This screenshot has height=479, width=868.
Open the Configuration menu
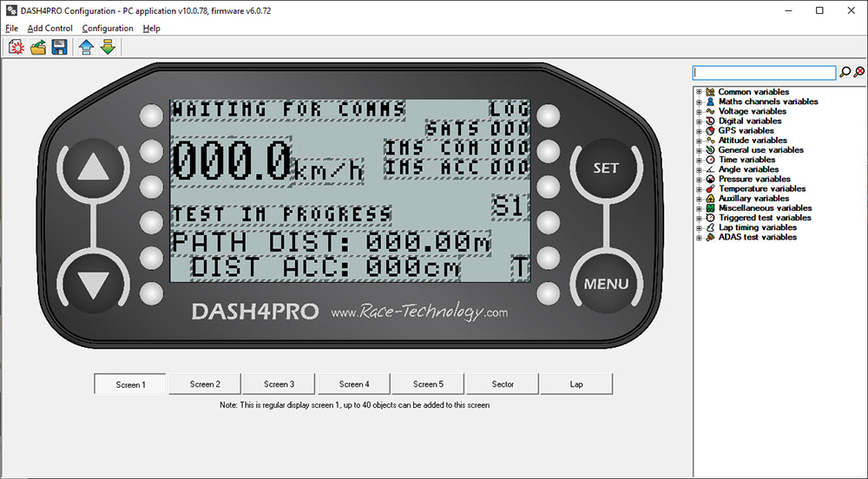pos(108,28)
